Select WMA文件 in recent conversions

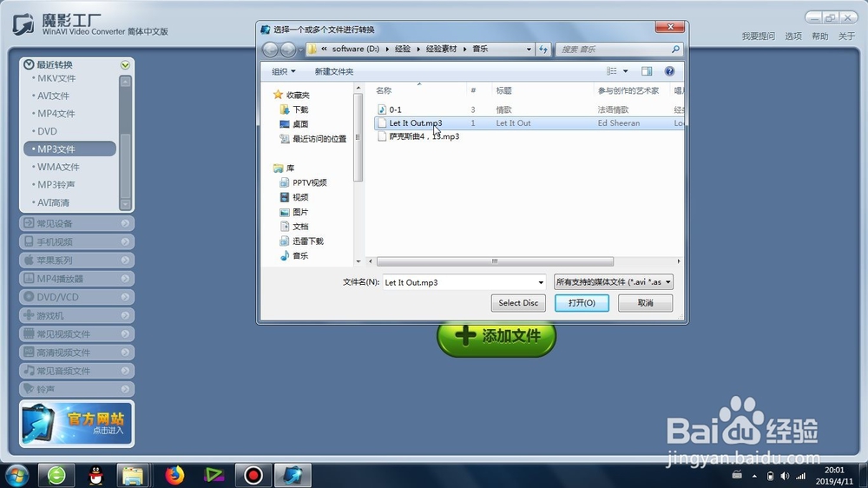[x=58, y=167]
